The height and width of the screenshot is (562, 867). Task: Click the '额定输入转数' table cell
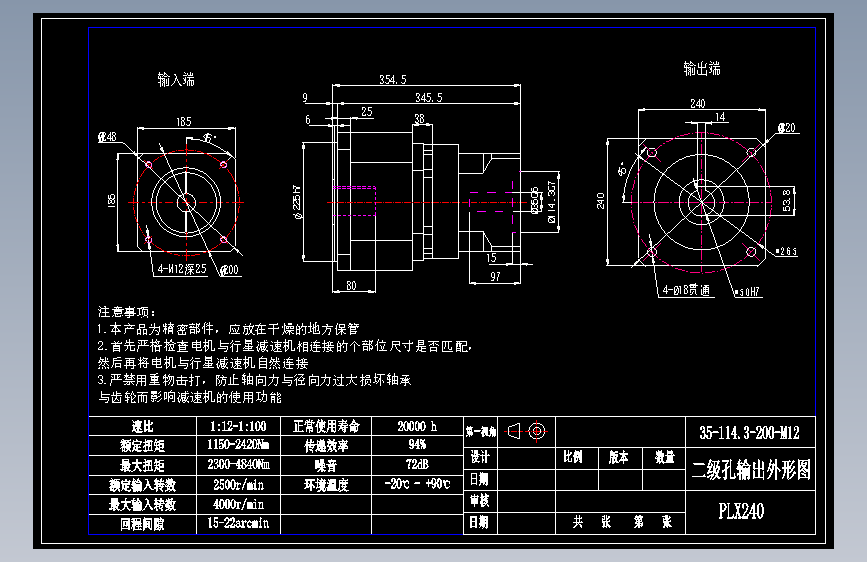(143, 485)
